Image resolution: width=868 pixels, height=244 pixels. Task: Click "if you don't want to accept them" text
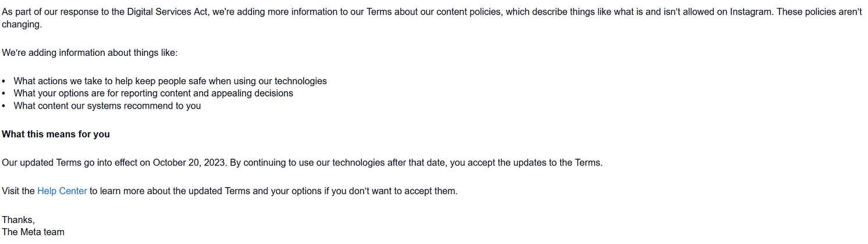(394, 191)
